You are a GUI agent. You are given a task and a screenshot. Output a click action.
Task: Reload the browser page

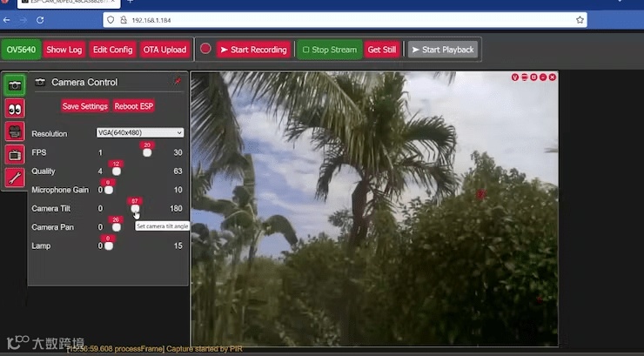(40, 20)
